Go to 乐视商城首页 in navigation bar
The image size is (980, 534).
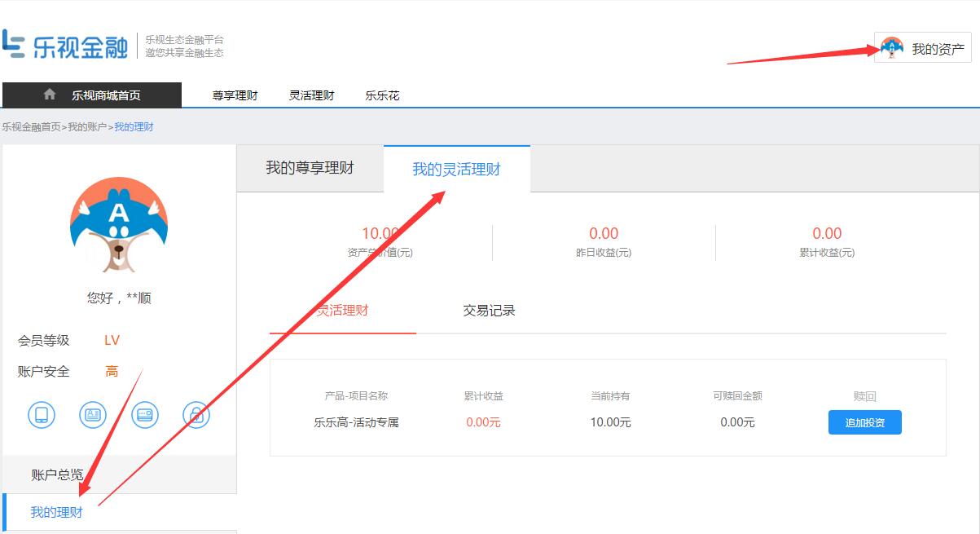(x=92, y=95)
